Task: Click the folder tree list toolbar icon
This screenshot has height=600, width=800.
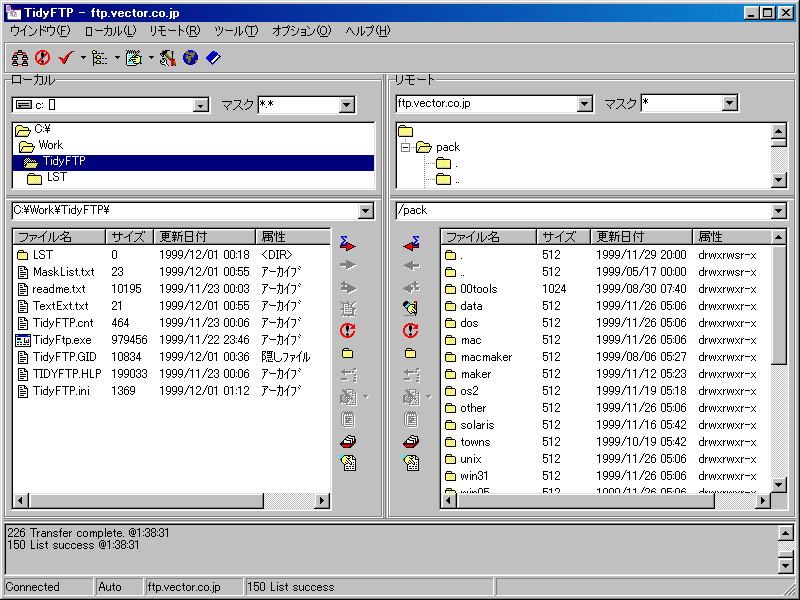Action: [99, 58]
